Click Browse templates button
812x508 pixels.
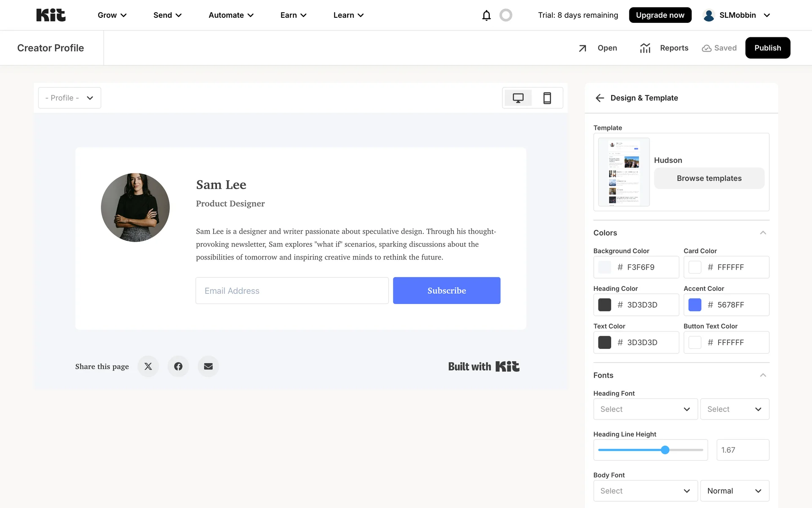tap(709, 178)
